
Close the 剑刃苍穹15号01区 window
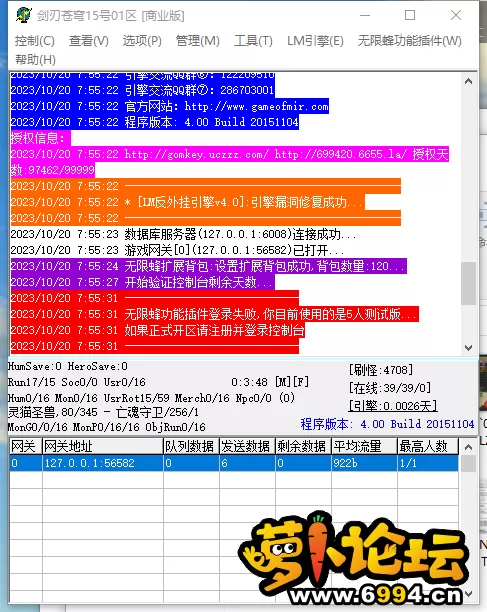(x=456, y=16)
